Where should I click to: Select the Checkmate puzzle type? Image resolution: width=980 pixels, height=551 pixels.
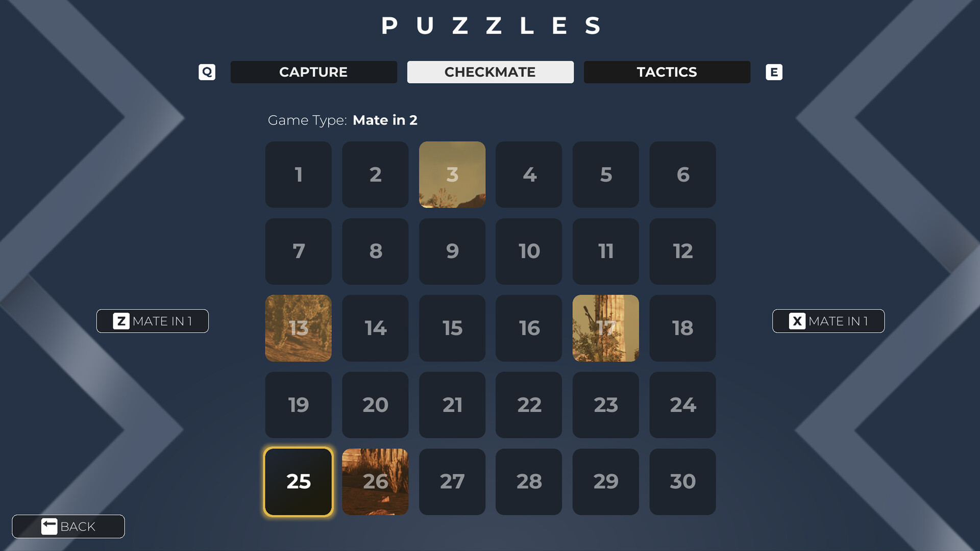click(490, 72)
